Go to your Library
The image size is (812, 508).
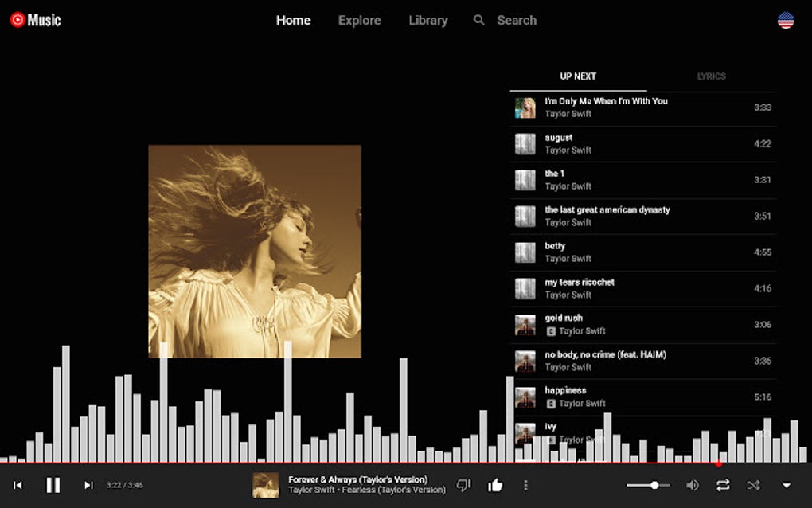coord(427,21)
